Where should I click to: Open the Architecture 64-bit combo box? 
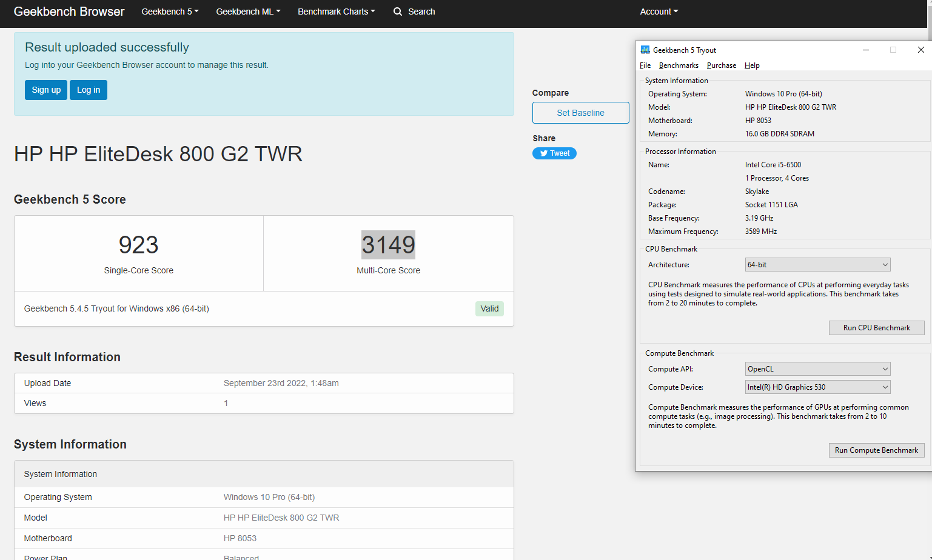pos(817,265)
